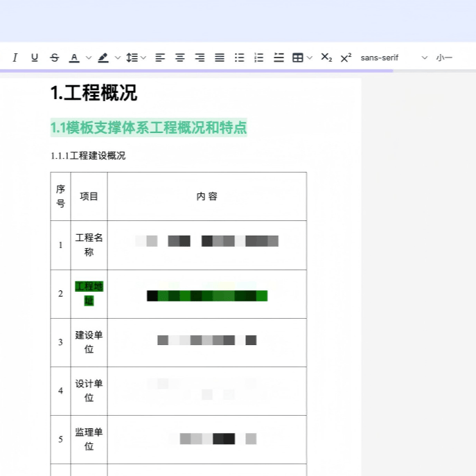The height and width of the screenshot is (476, 476).
Task: Click the heading 1.工程概况
Action: [94, 93]
